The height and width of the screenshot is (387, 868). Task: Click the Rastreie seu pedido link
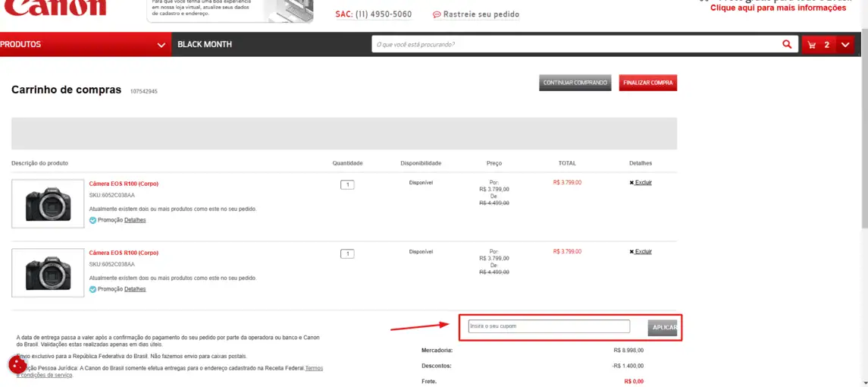click(x=481, y=14)
